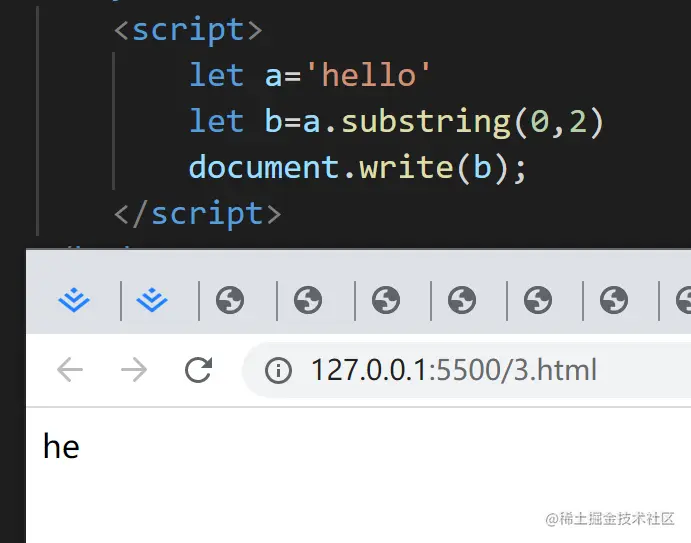
Task: Click the browser back arrow
Action: [x=70, y=371]
